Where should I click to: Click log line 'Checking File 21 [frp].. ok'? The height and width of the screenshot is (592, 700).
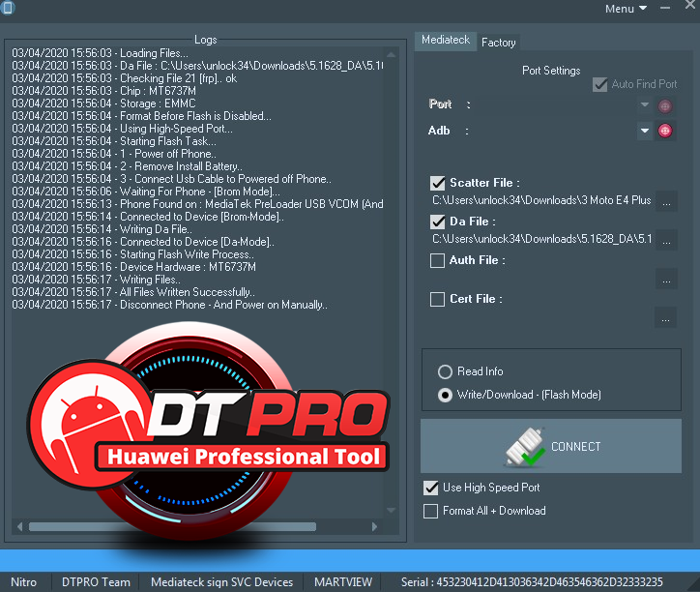(125, 78)
